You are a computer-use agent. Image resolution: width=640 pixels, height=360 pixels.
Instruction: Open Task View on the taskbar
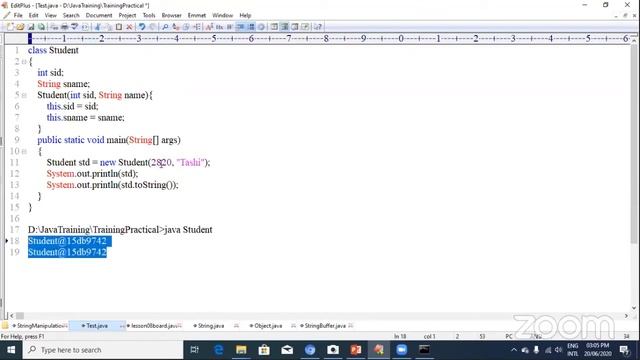[195, 350]
